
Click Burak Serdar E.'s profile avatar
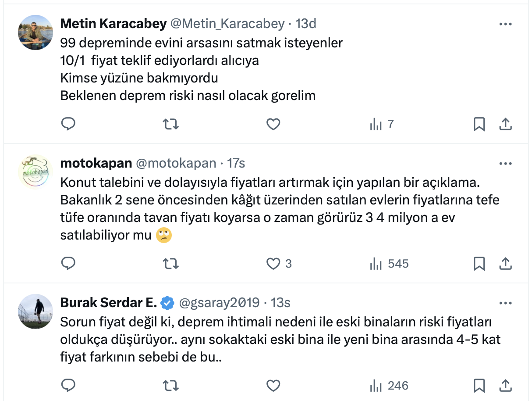tap(35, 311)
